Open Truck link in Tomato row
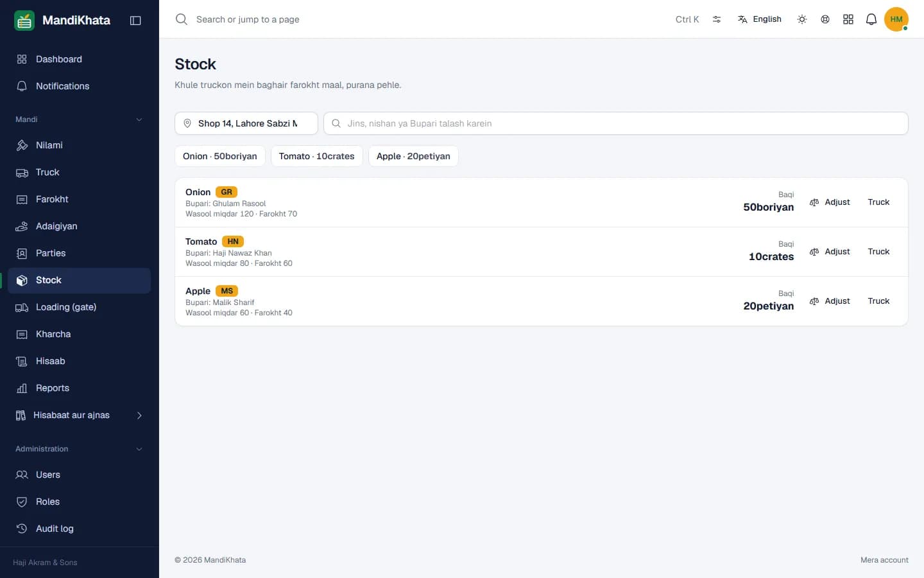Image resolution: width=924 pixels, height=578 pixels. click(x=878, y=252)
